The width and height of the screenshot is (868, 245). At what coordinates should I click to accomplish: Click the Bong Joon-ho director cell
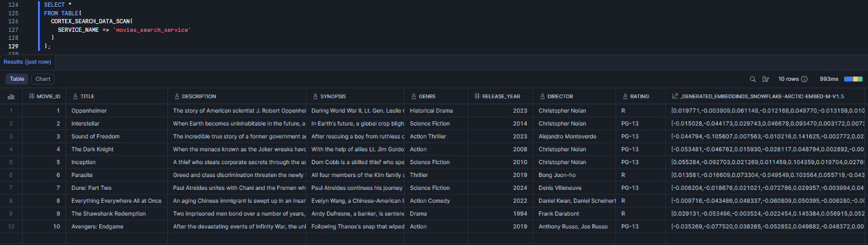tap(574, 175)
